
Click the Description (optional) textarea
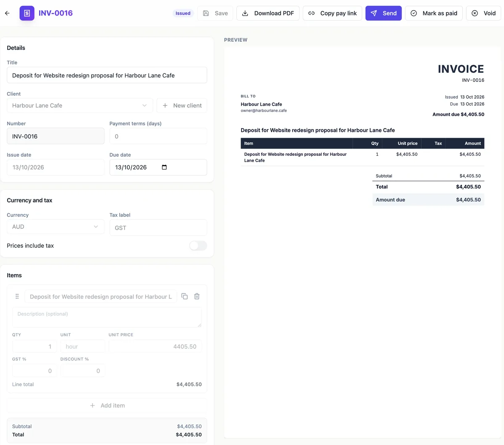(107, 317)
